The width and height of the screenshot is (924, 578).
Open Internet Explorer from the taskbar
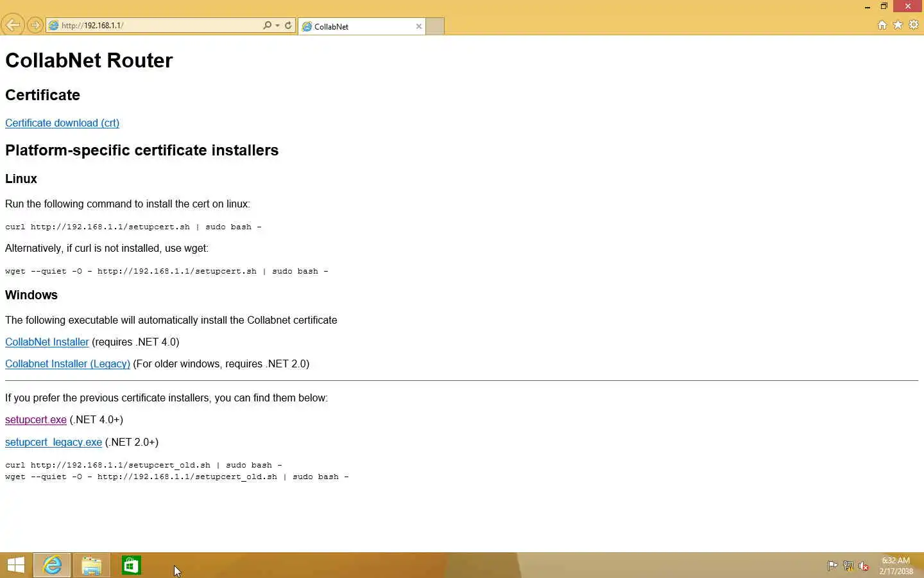coord(52,565)
